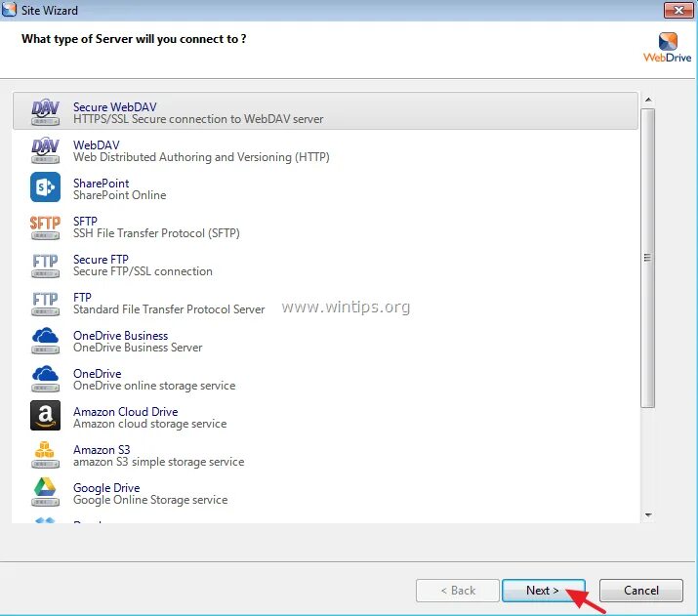Pick 'Amazon cloud storage service' text
This screenshot has height=616, width=698.
pyautogui.click(x=150, y=424)
